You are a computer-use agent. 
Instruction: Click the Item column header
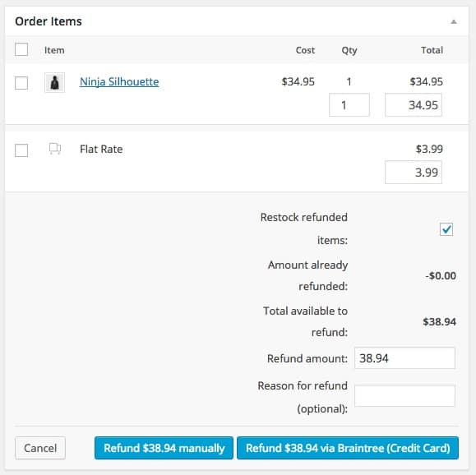54,50
